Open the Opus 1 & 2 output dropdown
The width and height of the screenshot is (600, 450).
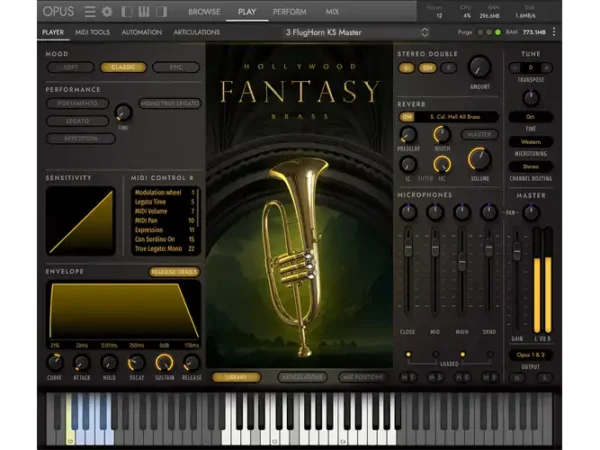(530, 355)
